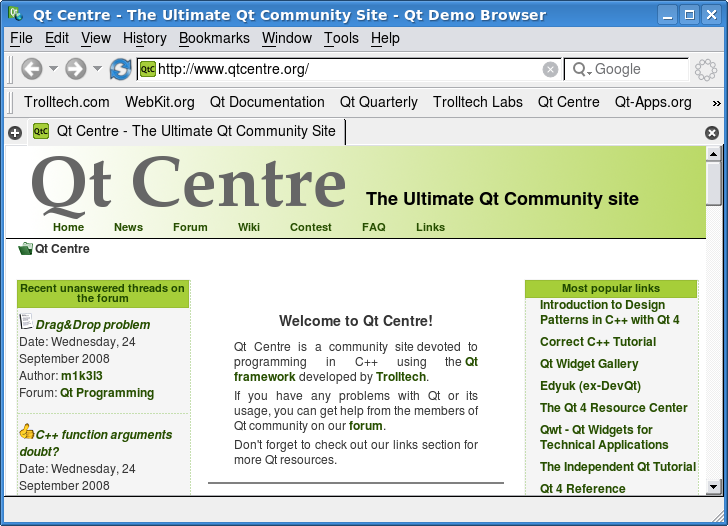Screen dimensions: 728x526
Task: Open the Drag&Drop problem thread
Action: point(92,325)
